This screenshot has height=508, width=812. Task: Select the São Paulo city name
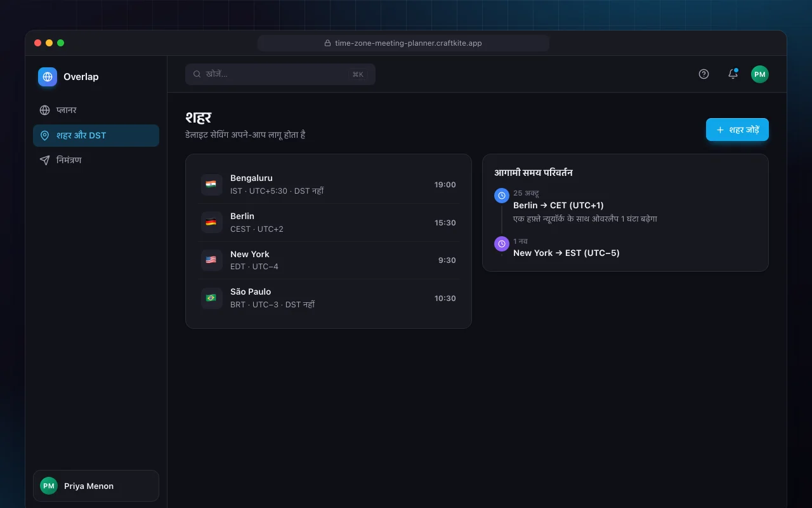pos(251,291)
